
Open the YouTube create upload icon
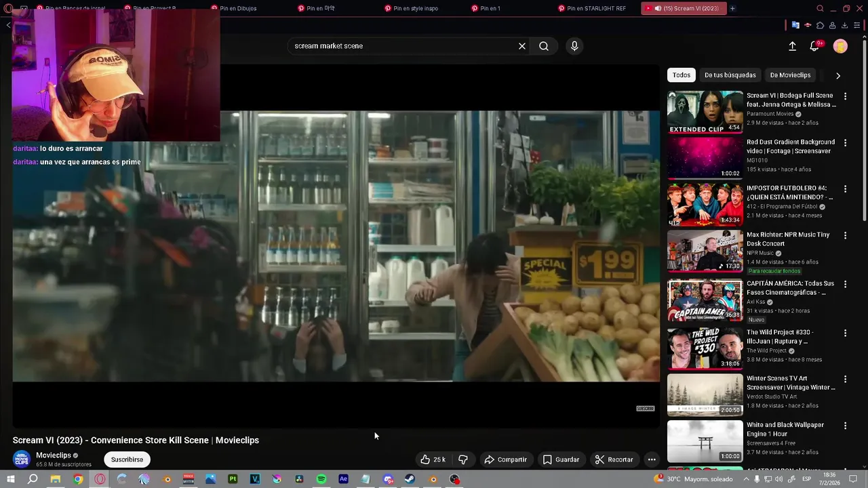click(x=792, y=46)
